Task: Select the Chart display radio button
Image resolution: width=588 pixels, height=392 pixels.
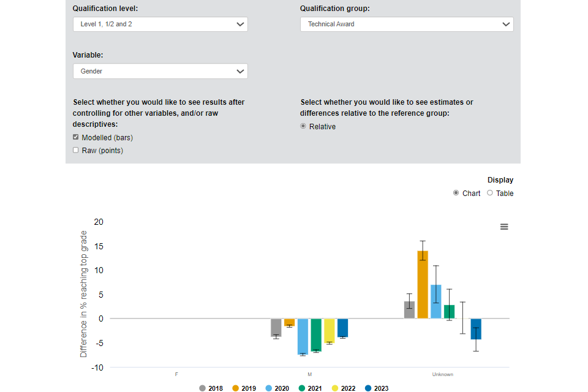Action: coord(456,193)
